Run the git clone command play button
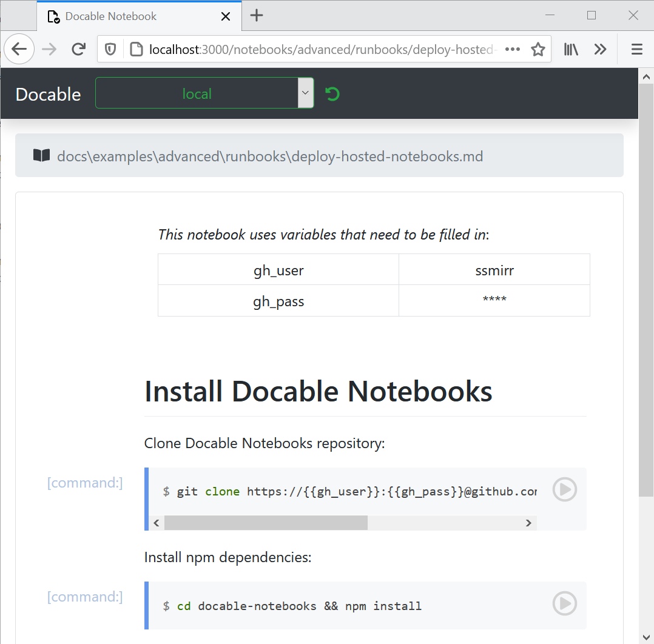654x644 pixels. [x=564, y=489]
